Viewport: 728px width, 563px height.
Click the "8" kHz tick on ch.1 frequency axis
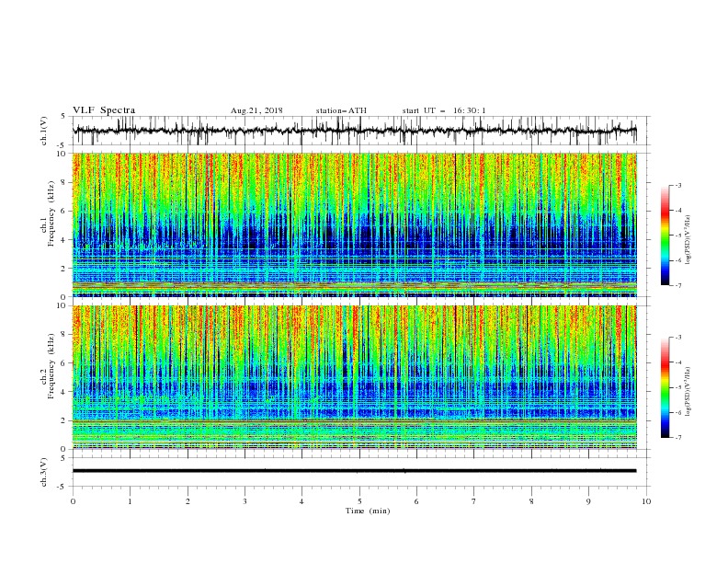click(x=64, y=182)
